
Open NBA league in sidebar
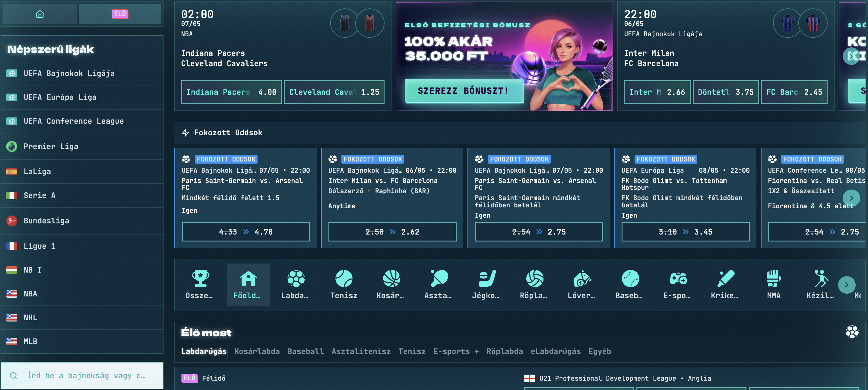click(x=82, y=294)
